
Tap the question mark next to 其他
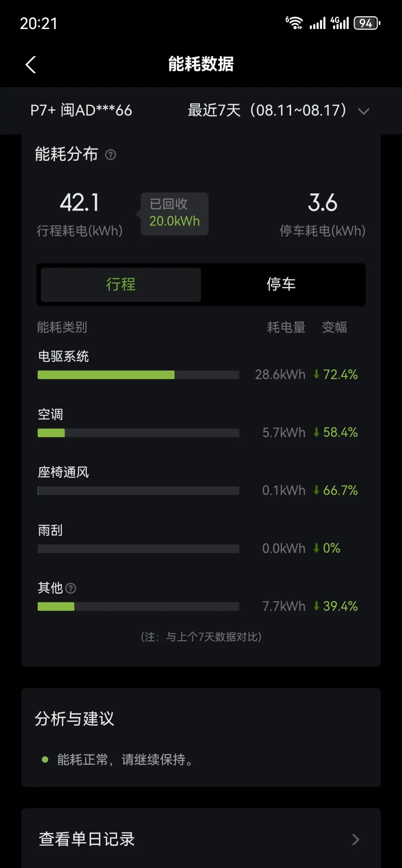click(x=71, y=589)
